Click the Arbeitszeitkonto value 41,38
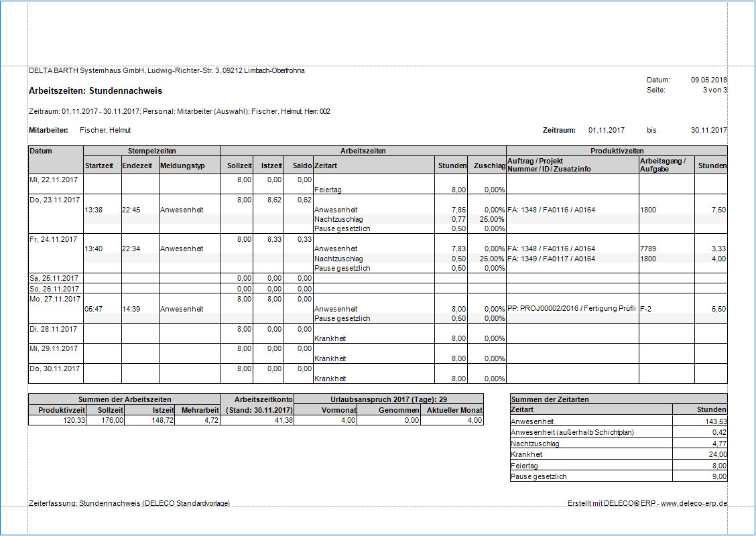Screen dimensions: 756x536 point(280,420)
